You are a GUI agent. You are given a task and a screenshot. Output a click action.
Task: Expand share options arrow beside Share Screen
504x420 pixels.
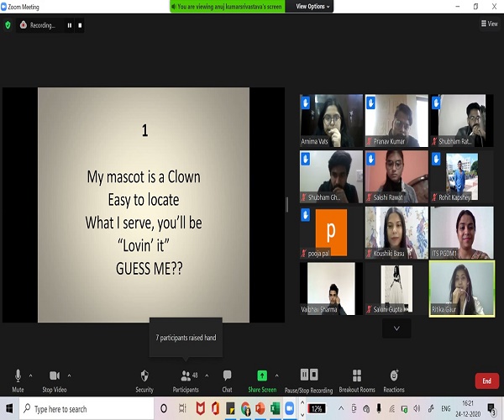(x=276, y=375)
